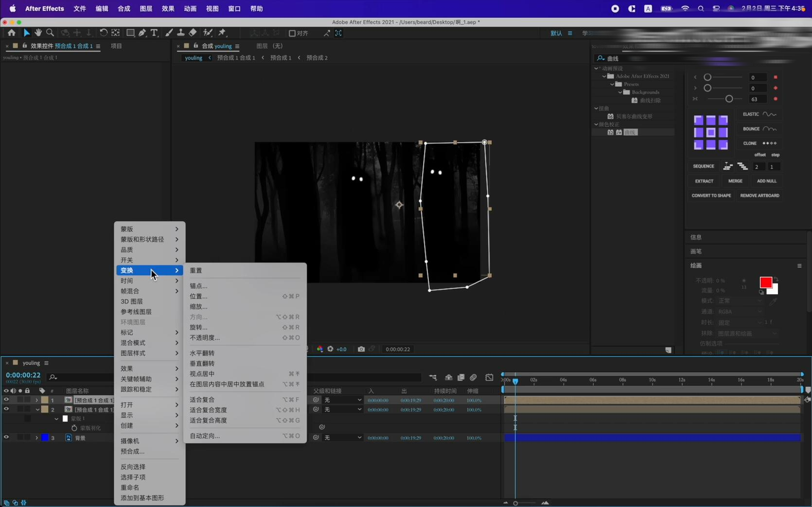812x507 pixels.
Task: Click the snapshot camera icon in viewer
Action: pos(361,349)
